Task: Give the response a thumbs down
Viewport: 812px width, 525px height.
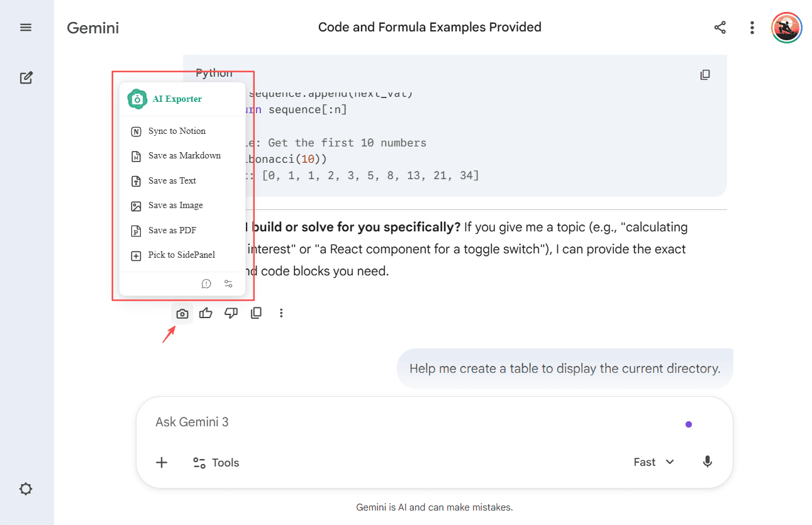Action: 231,312
